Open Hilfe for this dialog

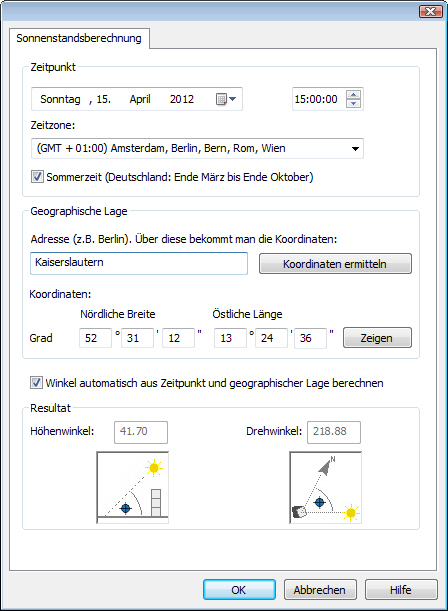coord(401,590)
